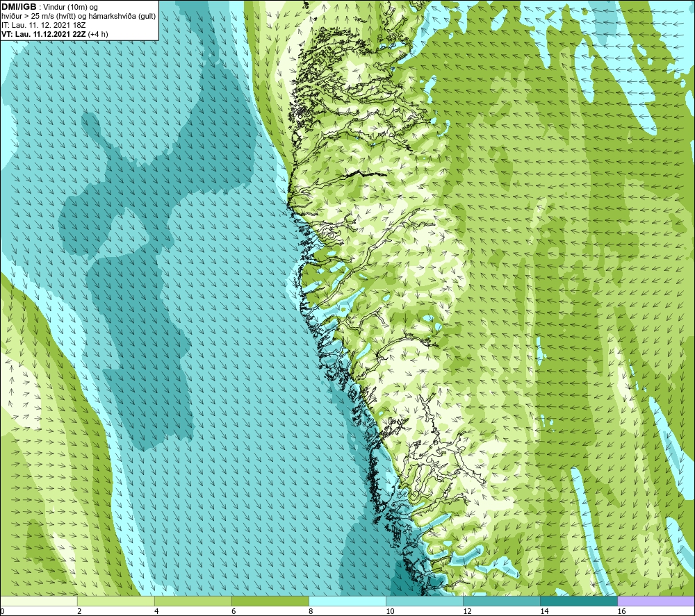Click the dark green 6–8 m/s scale segment
695x616 pixels.
pyautogui.click(x=270, y=601)
